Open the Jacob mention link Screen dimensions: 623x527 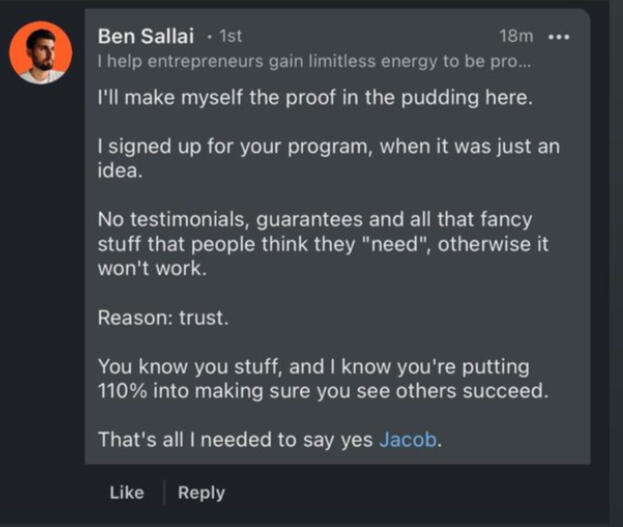pos(407,438)
